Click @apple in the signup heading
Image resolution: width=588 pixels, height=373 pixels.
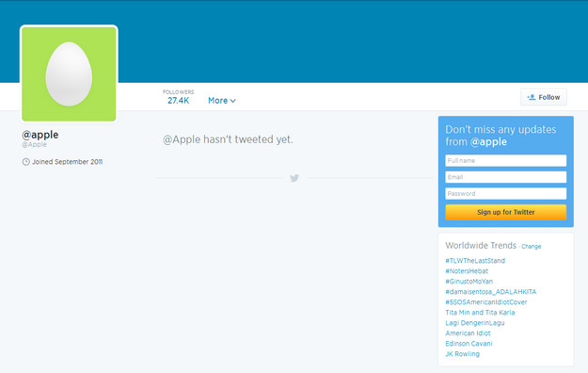[x=488, y=142]
